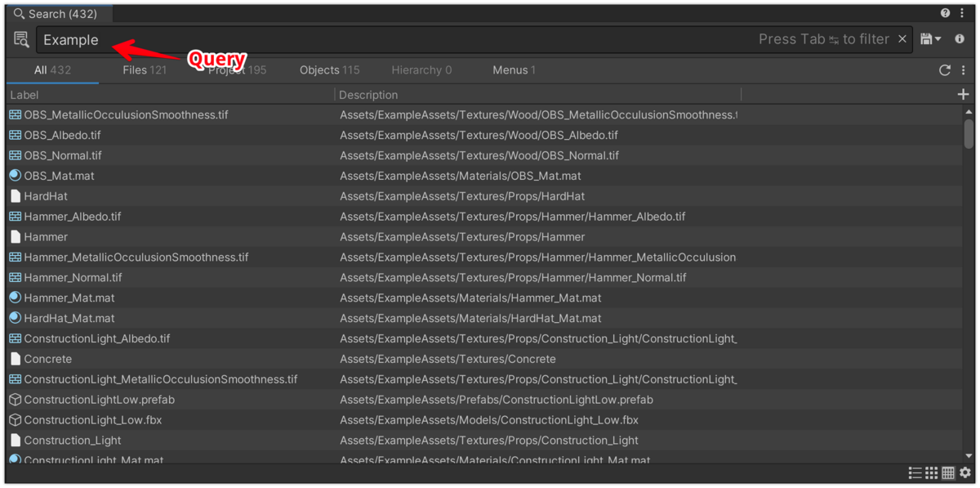Switch to the Files 121 tab
The width and height of the screenshot is (980, 488).
coord(144,69)
